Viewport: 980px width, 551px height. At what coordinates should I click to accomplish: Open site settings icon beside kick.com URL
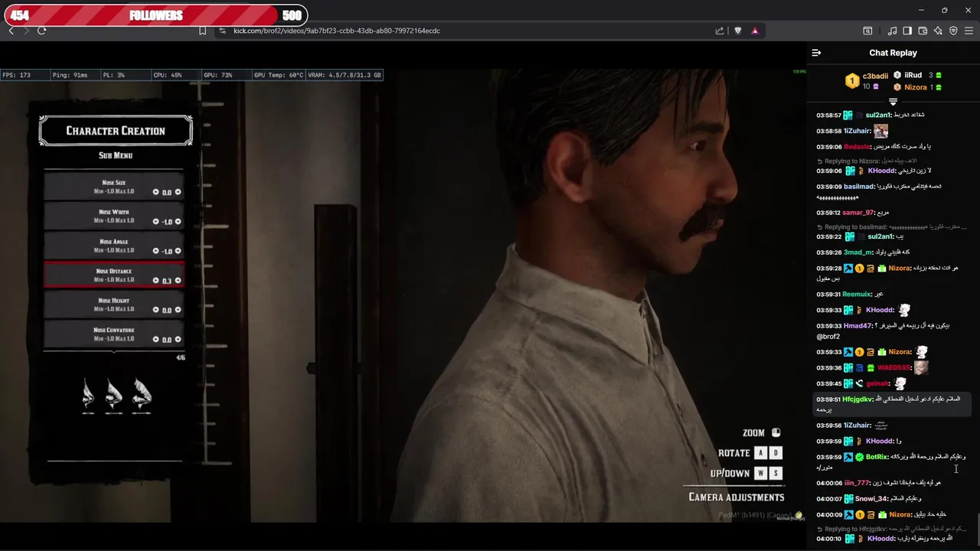222,31
